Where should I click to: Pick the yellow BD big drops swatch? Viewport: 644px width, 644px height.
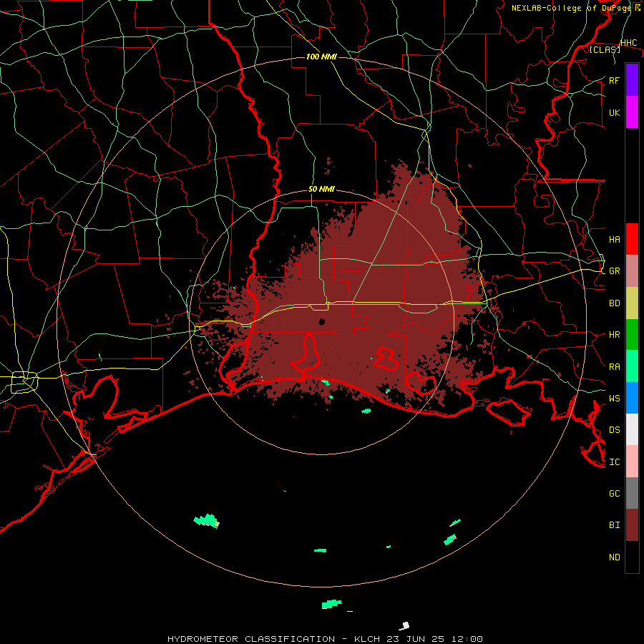pos(632,303)
